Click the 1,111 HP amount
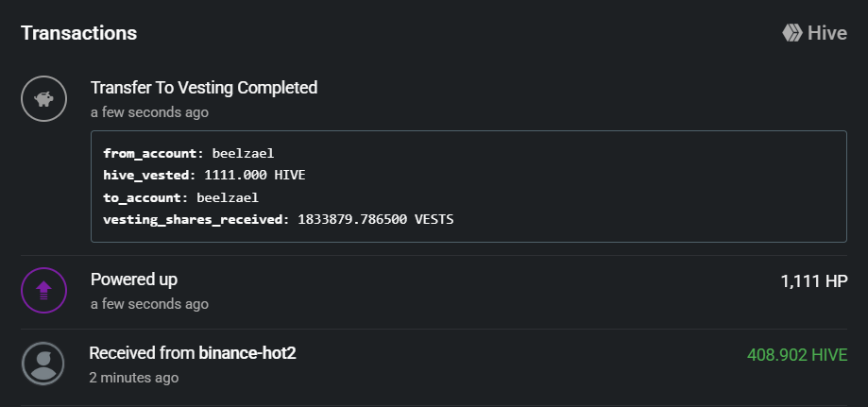 (813, 281)
